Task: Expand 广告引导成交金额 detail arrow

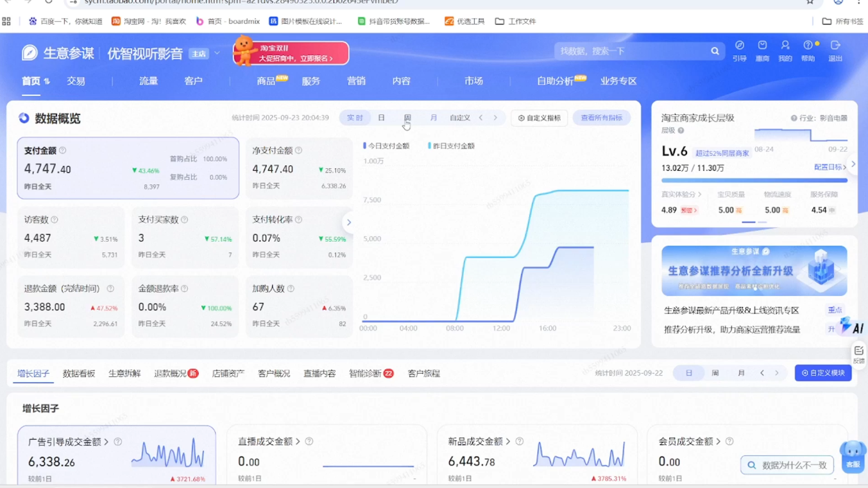Action: (106, 442)
